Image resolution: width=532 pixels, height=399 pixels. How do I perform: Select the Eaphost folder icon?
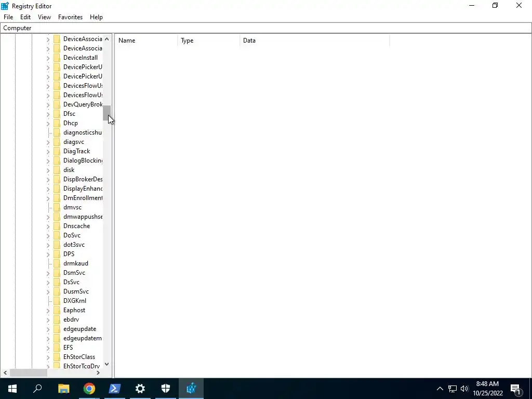pyautogui.click(x=57, y=310)
